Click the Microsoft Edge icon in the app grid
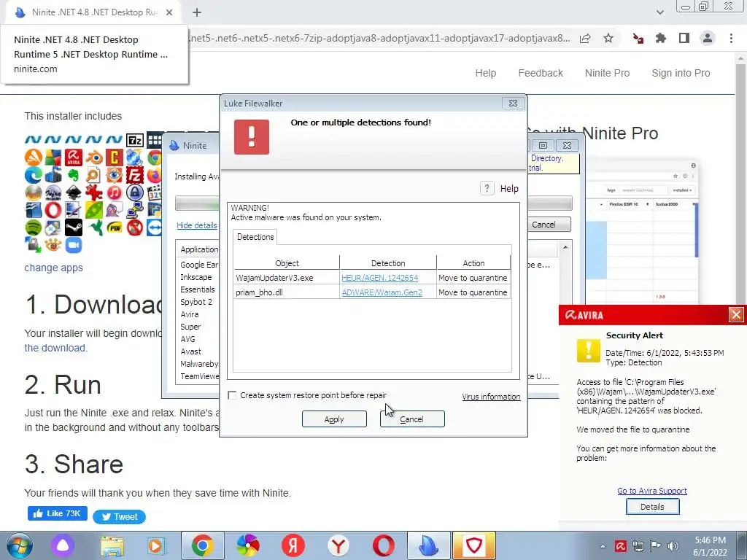The image size is (747, 560). click(34, 175)
